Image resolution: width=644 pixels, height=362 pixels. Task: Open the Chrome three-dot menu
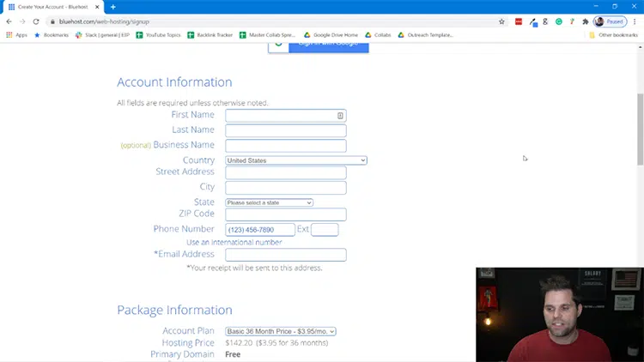pos(635,21)
